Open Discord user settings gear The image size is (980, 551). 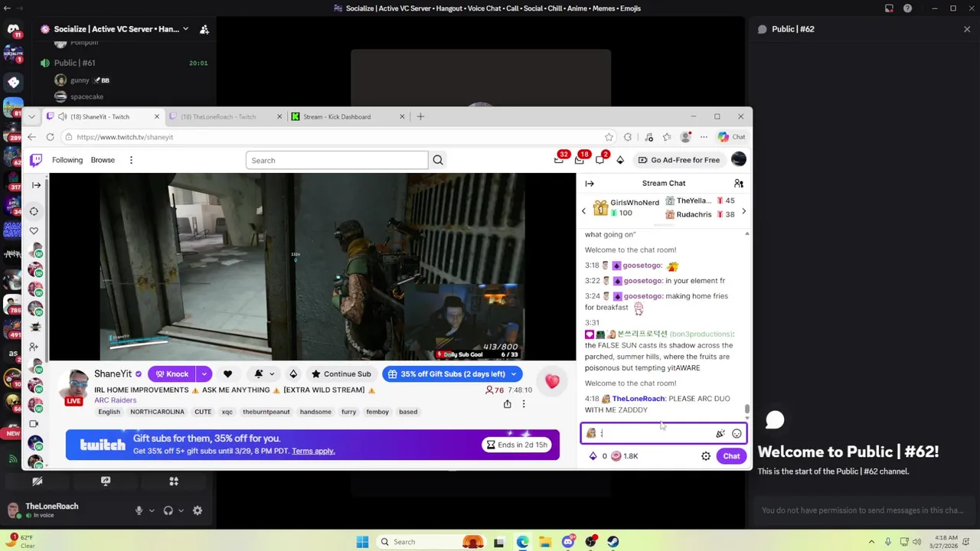pyautogui.click(x=198, y=510)
